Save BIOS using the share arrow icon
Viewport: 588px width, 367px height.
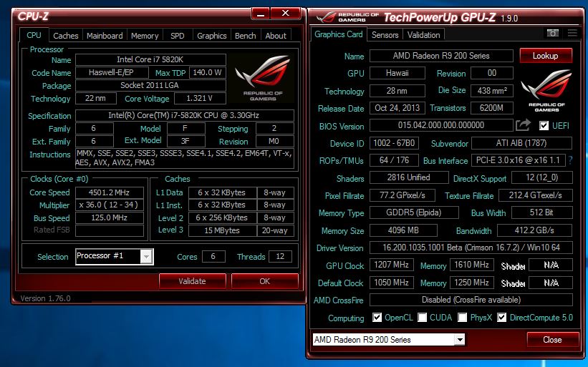pos(523,125)
